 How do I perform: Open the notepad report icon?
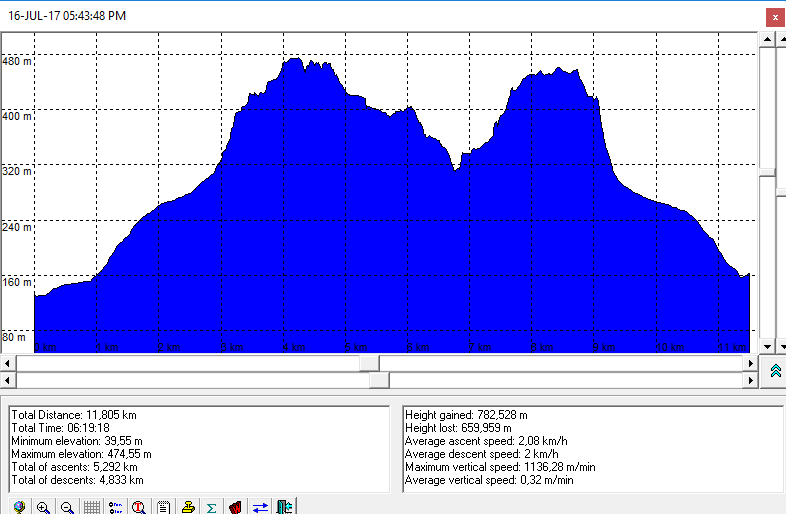[x=163, y=507]
